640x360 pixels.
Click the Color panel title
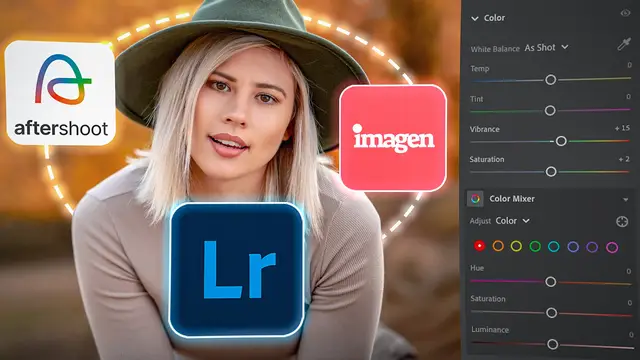pyautogui.click(x=494, y=18)
